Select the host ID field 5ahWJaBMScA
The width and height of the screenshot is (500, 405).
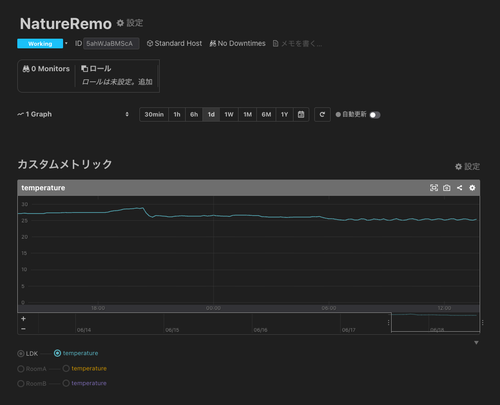(111, 44)
